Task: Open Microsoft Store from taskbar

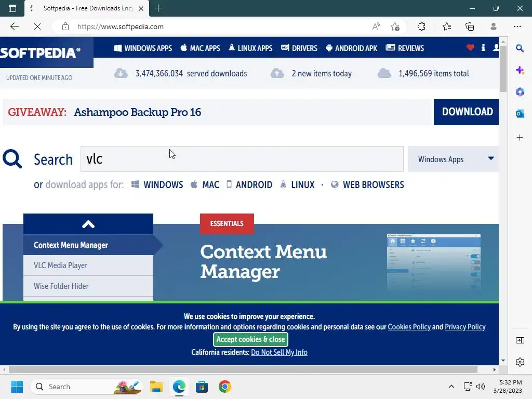Action: coord(202,387)
